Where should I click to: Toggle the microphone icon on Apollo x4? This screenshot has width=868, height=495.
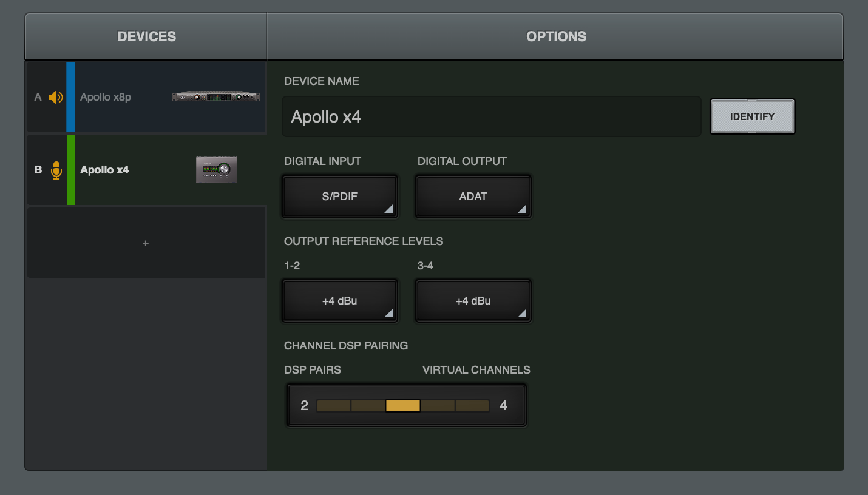[x=55, y=170]
